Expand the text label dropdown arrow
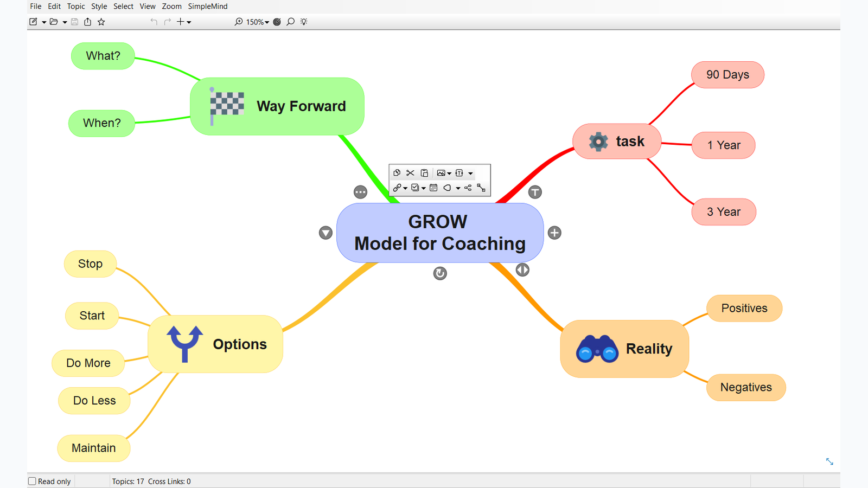Screen dimensions: 868x488 470,174
